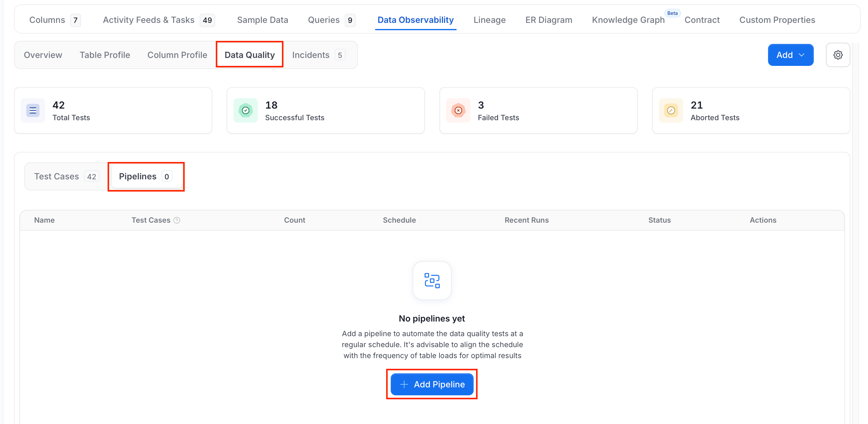Click the Name column header

[44, 220]
